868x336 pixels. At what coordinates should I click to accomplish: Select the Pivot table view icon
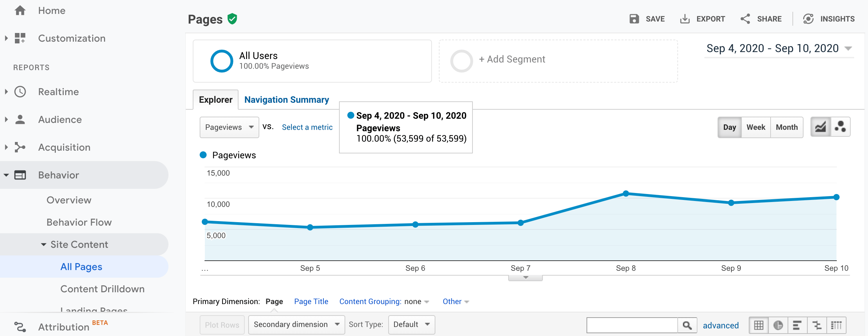[836, 325]
